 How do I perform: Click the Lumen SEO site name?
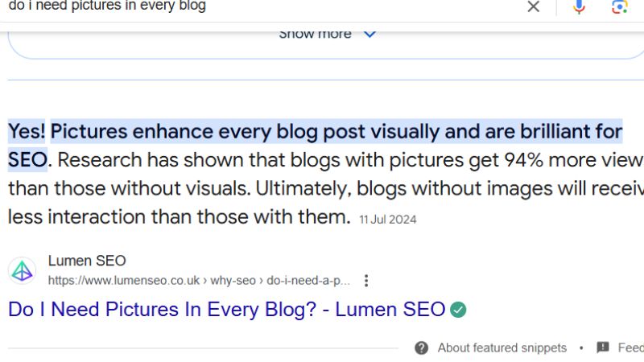pos(87,261)
